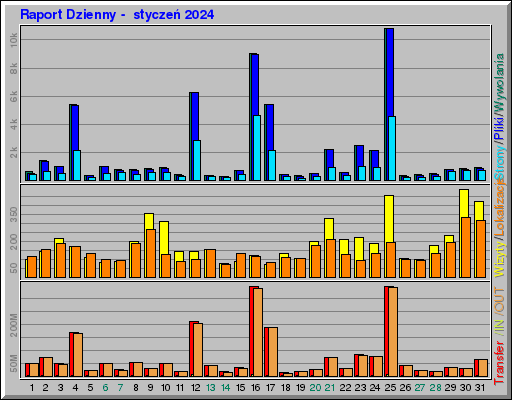Select day label 1 on the x-axis
The height and width of the screenshot is (400, 512).
pos(32,388)
